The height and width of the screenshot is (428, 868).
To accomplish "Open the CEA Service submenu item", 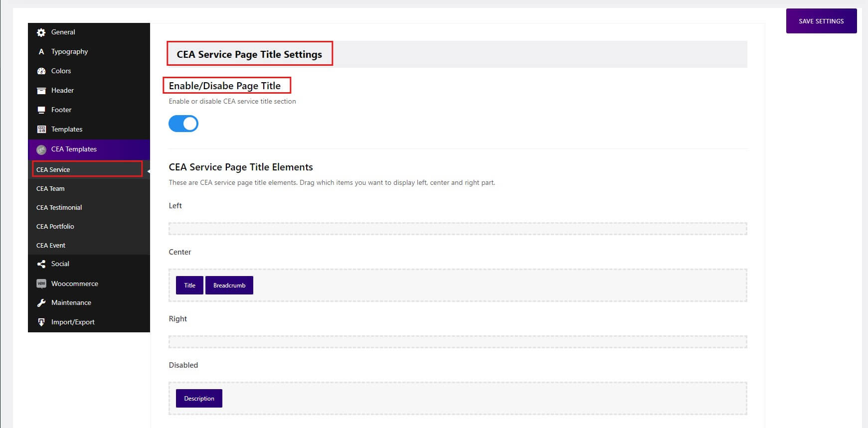I will (x=53, y=169).
